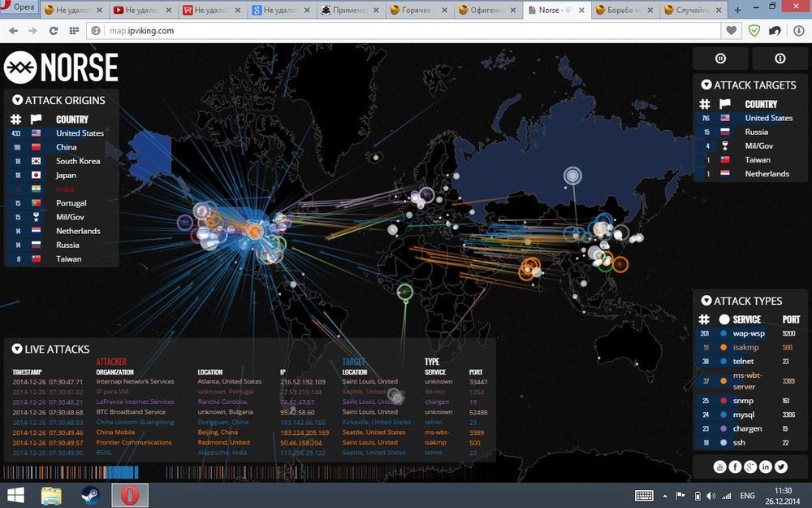The image size is (812, 508).
Task: Reload the page
Action: click(x=54, y=31)
